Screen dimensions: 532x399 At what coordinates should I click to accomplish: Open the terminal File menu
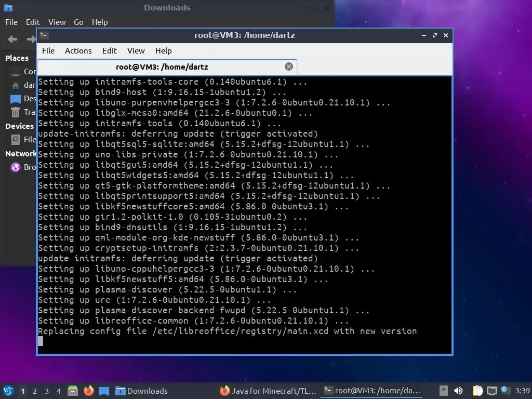coord(48,51)
